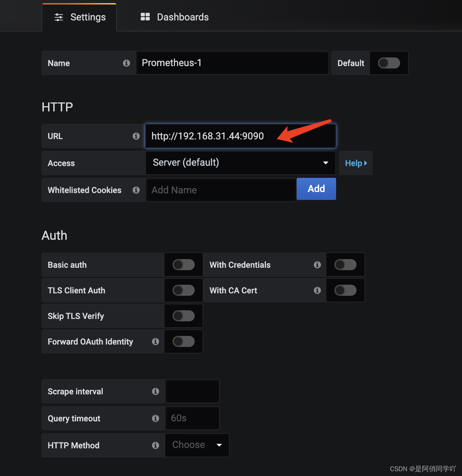Switch to the Dashboards tab
Image resolution: width=462 pixels, height=476 pixels.
[175, 17]
